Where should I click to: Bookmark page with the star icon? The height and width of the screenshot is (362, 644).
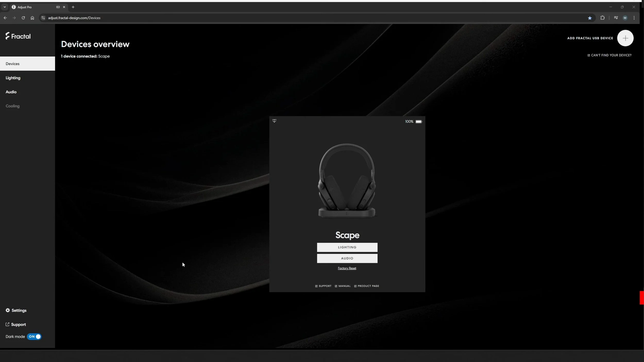pyautogui.click(x=590, y=18)
